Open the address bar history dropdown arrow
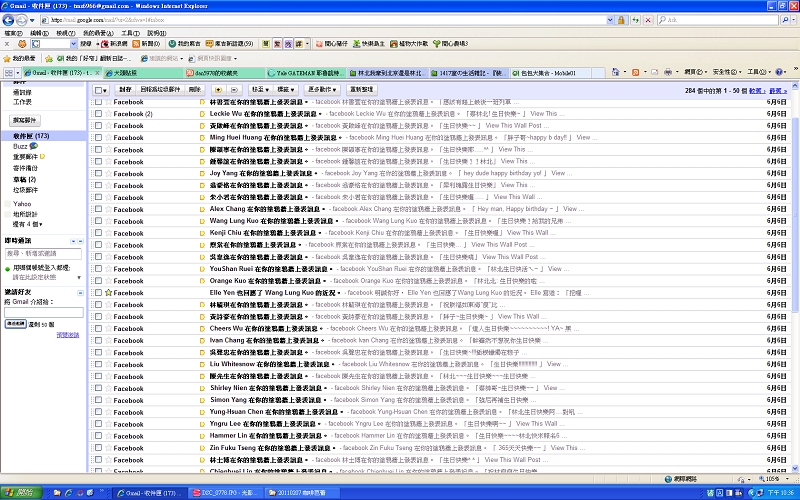Screen dimensions: 800x500 [x=610, y=20]
